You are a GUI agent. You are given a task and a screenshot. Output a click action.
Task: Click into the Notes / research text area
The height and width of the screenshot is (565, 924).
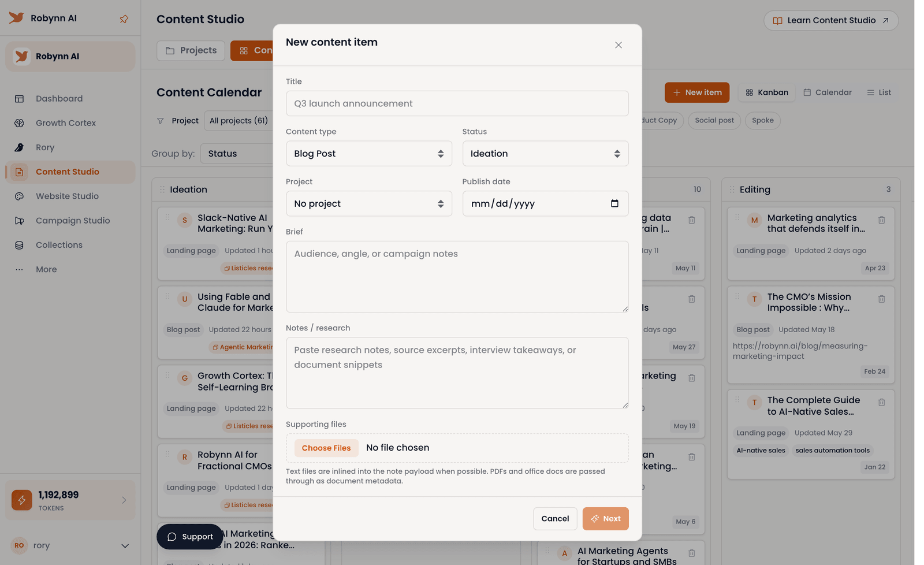click(457, 373)
